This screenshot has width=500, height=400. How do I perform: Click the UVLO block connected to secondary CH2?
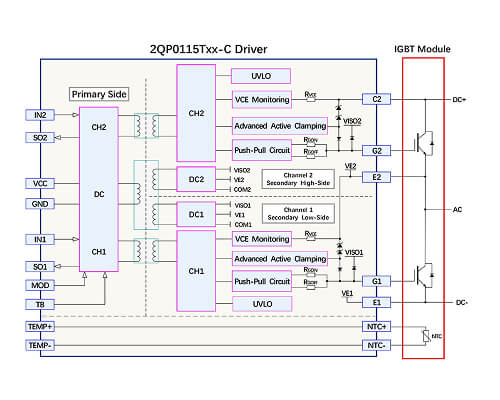261,76
